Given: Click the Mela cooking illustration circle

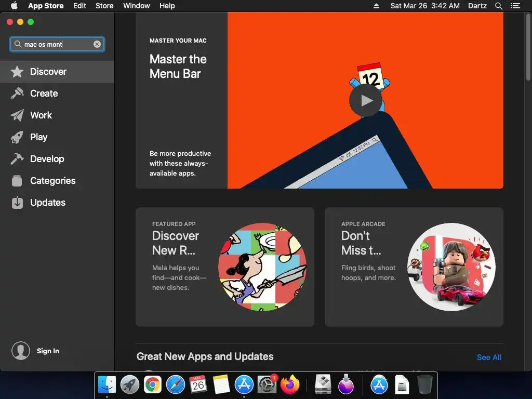Looking at the screenshot, I should pyautogui.click(x=262, y=267).
